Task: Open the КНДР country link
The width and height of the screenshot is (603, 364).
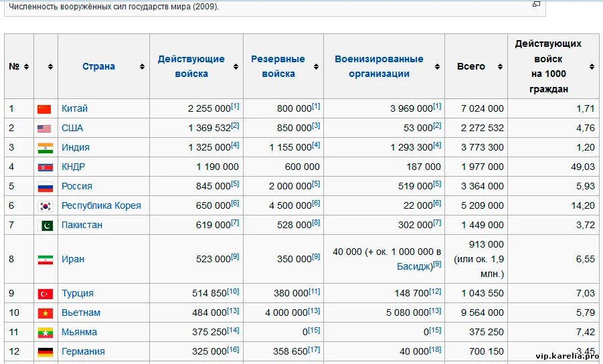Action: click(73, 167)
